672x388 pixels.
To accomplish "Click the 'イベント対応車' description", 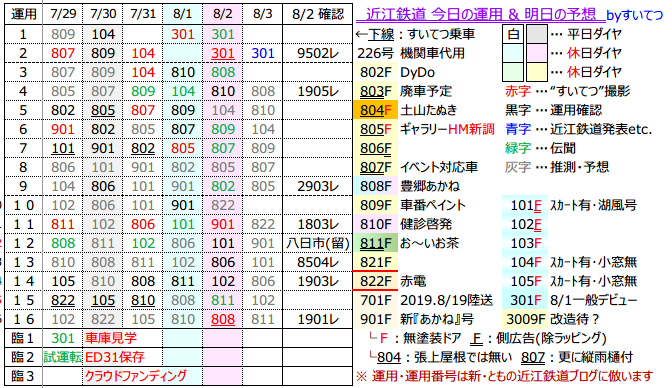I will point(438,167).
